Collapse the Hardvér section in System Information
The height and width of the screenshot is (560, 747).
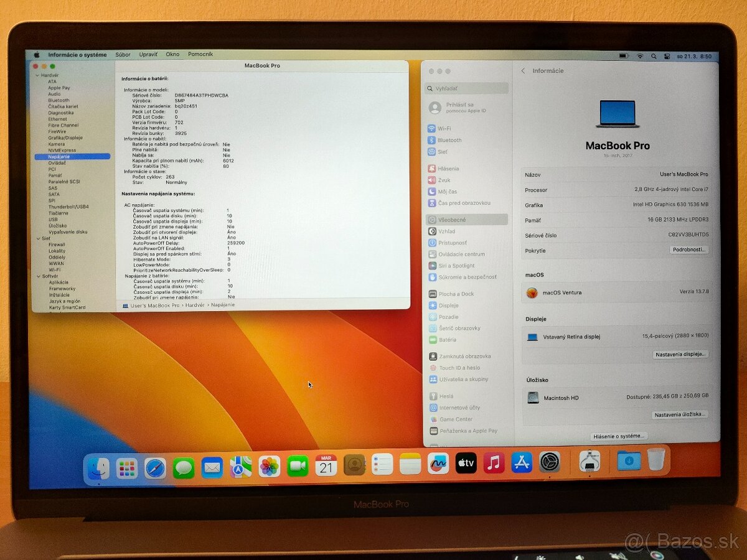(x=39, y=76)
